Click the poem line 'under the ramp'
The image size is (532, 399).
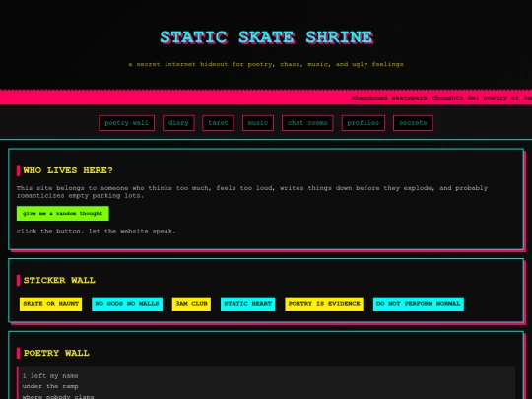pyautogui.click(x=50, y=386)
